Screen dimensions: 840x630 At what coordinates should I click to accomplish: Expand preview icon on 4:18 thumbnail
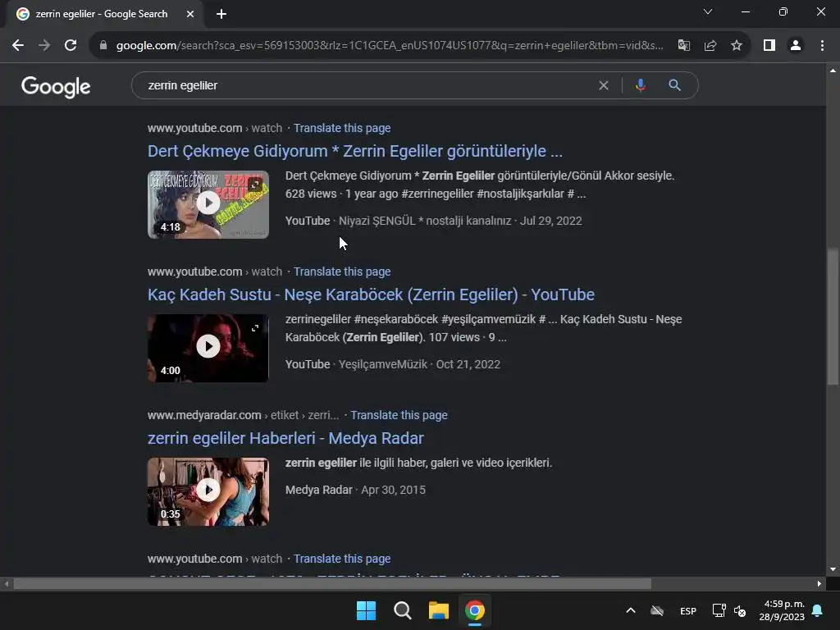pyautogui.click(x=256, y=185)
